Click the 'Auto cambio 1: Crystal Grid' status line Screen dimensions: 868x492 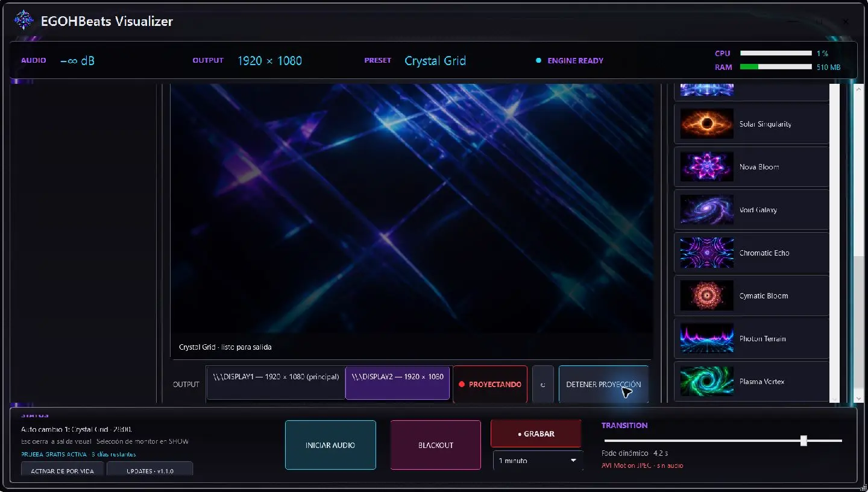point(77,429)
